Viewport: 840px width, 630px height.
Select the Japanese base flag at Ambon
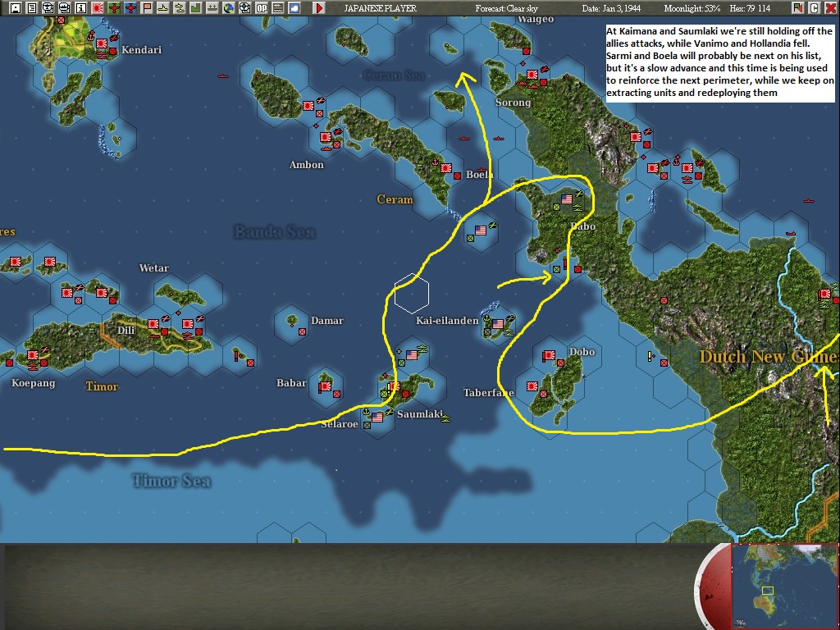click(x=325, y=137)
